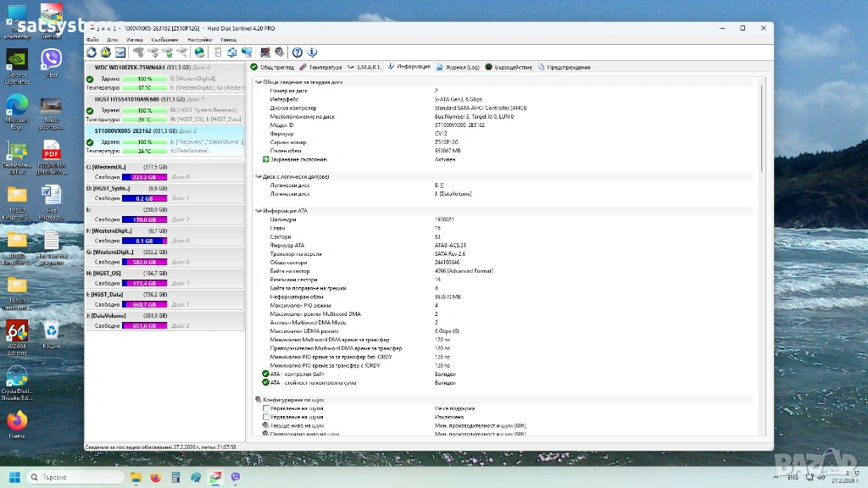868x488 pixels.
Task: Switch to the S.M.A.R.T. tab
Action: coord(364,67)
